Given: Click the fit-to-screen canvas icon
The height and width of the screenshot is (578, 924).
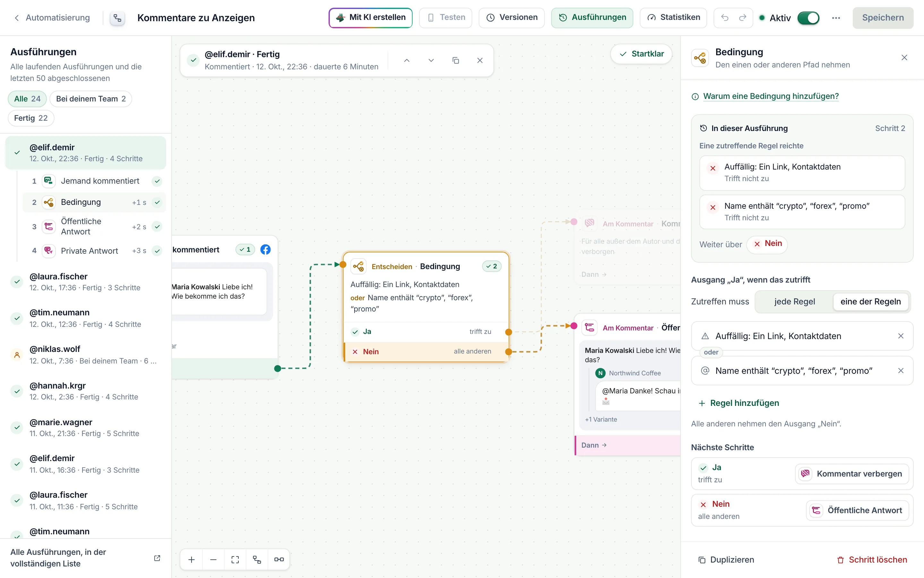Looking at the screenshot, I should (x=235, y=559).
